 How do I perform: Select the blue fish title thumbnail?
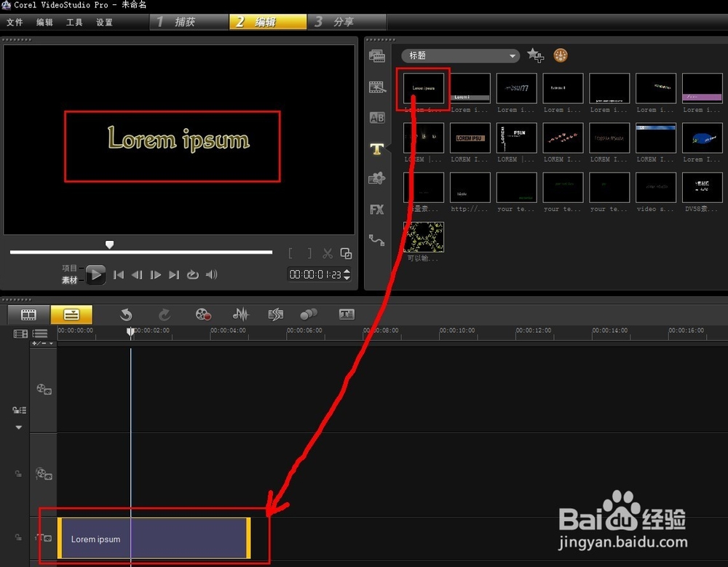click(x=702, y=138)
